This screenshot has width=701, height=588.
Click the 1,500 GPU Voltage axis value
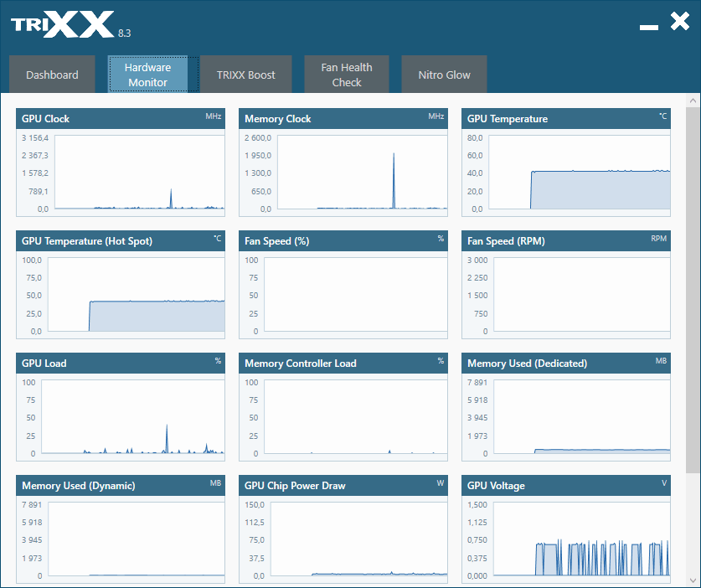point(477,504)
